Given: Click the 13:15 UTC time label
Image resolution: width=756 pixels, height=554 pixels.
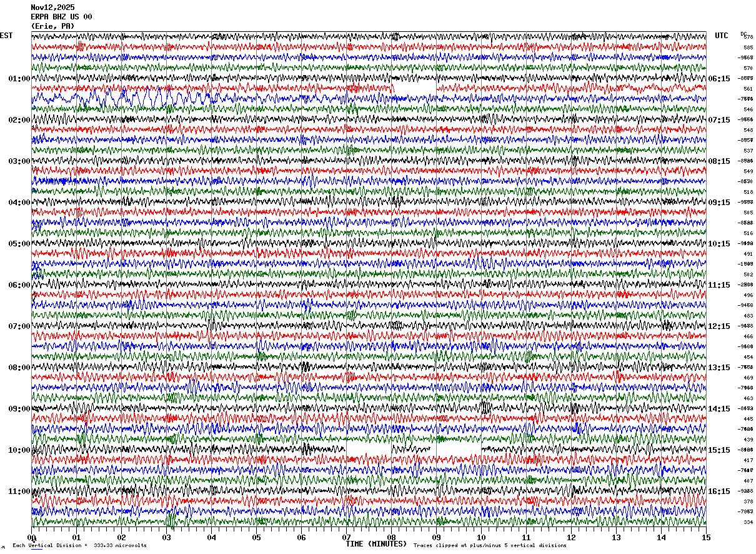Looking at the screenshot, I should click(x=719, y=368).
